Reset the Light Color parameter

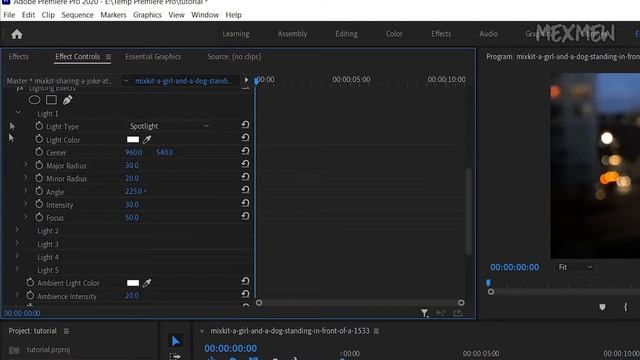coord(245,138)
